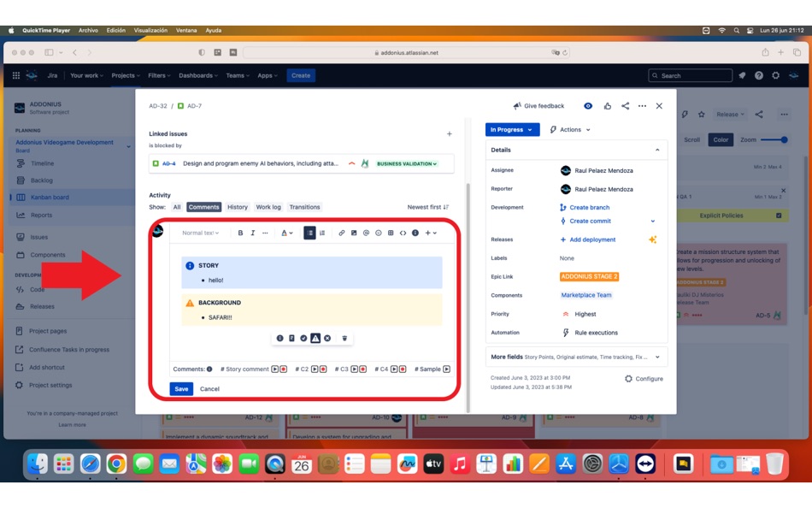
Task: Toggle Scroll option on board
Action: (691, 140)
